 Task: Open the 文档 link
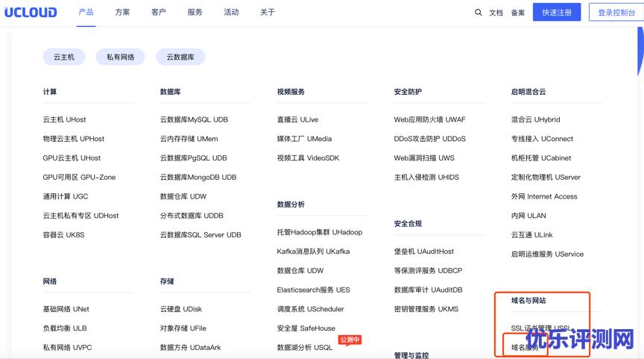(496, 13)
